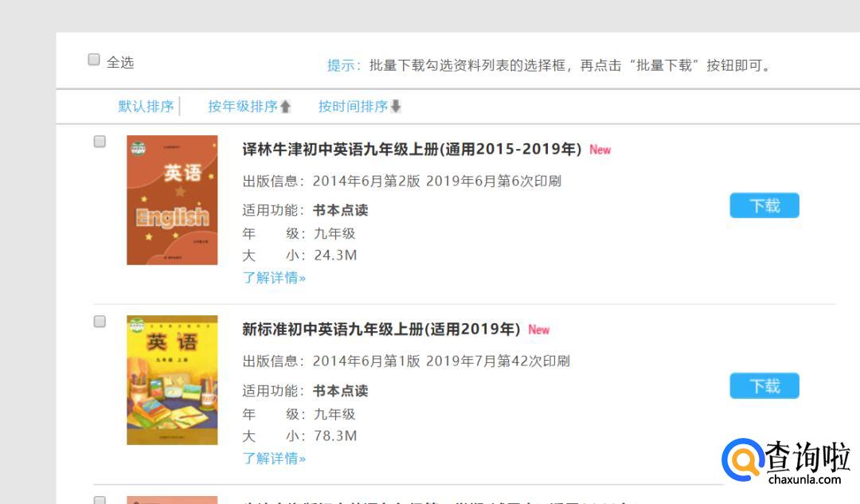860x504 pixels.
Task: Sort list by 按年级排序
Action: coord(242,107)
